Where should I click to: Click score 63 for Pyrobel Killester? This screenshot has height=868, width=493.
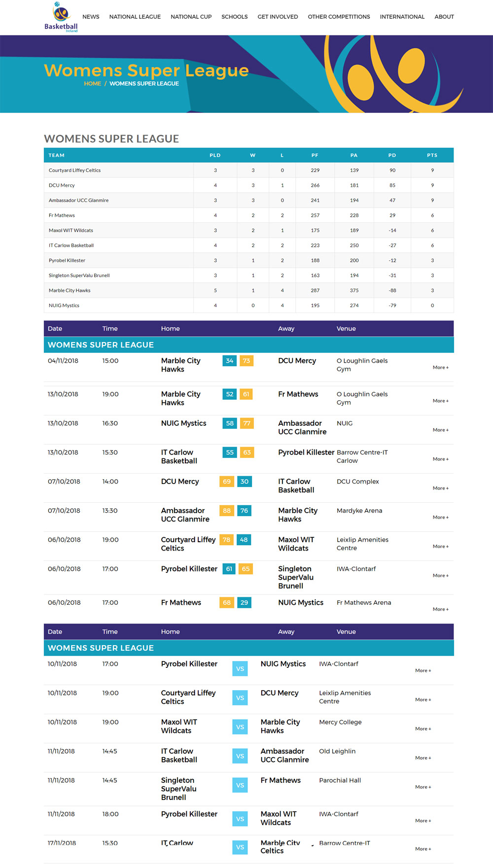click(247, 452)
